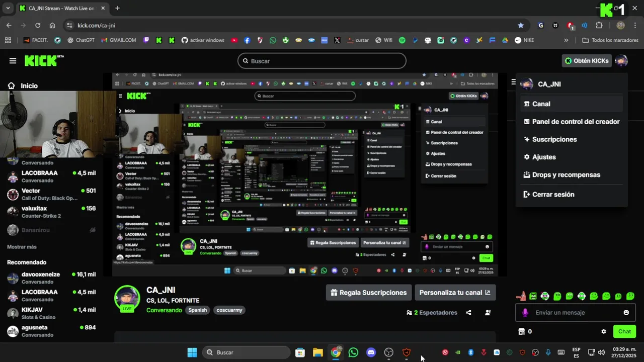Click the moderator icon beside the share icon
This screenshot has height=362, width=644.
coord(488,313)
